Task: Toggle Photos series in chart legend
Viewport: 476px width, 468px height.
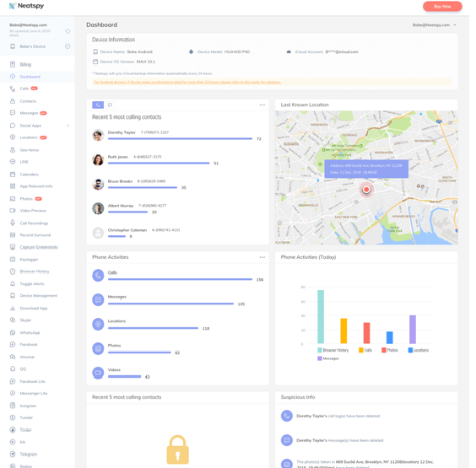Action: pyautogui.click(x=390, y=350)
